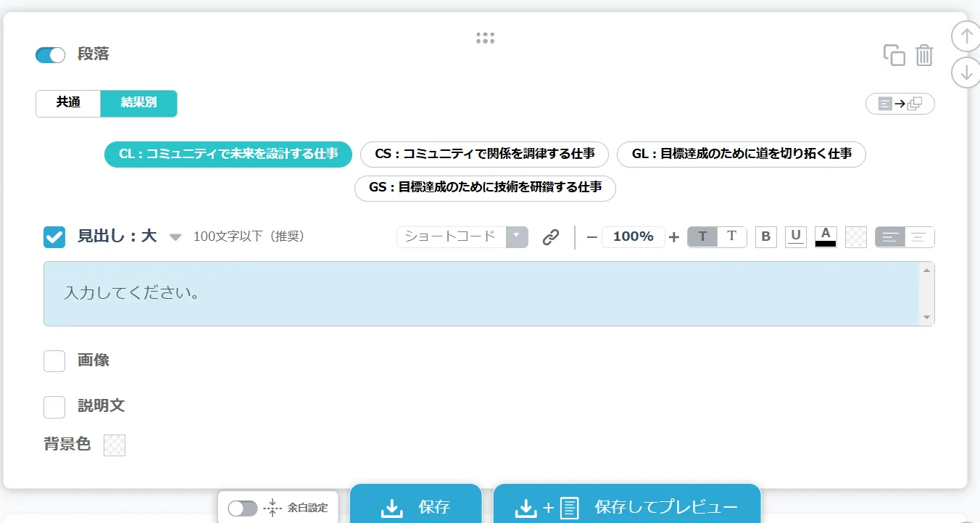
Task: Select the GL：目標達成のために道を切り拓く仕事 result
Action: click(x=742, y=155)
